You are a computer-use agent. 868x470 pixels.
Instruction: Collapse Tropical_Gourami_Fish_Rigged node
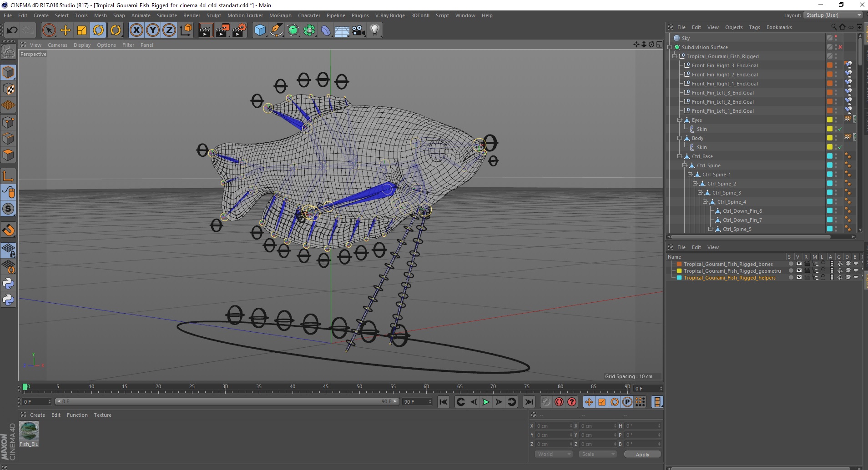point(675,56)
